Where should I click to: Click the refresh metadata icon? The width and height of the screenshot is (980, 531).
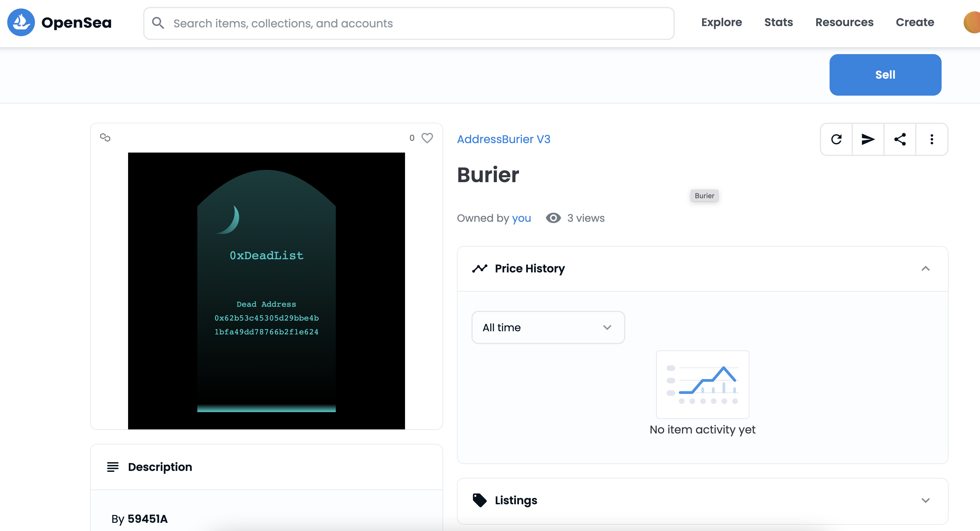pos(836,139)
